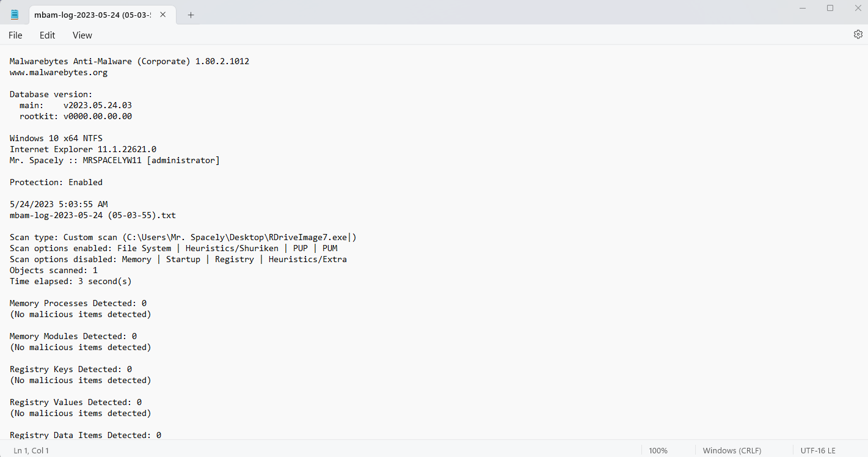Click the 'Scan options disabled' line
Screen dimensions: 868x457
(x=178, y=260)
